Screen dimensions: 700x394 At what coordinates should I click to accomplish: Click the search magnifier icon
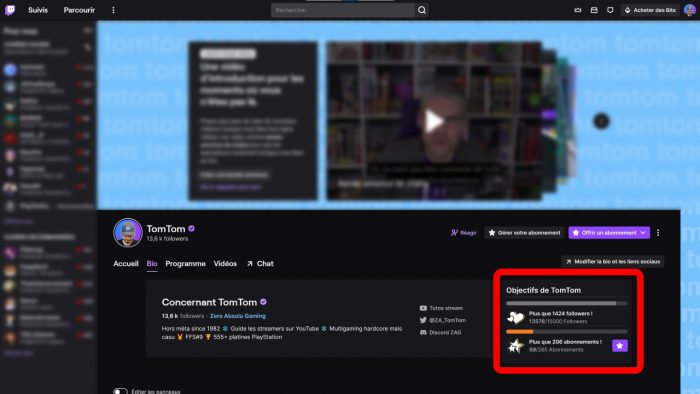coord(422,10)
